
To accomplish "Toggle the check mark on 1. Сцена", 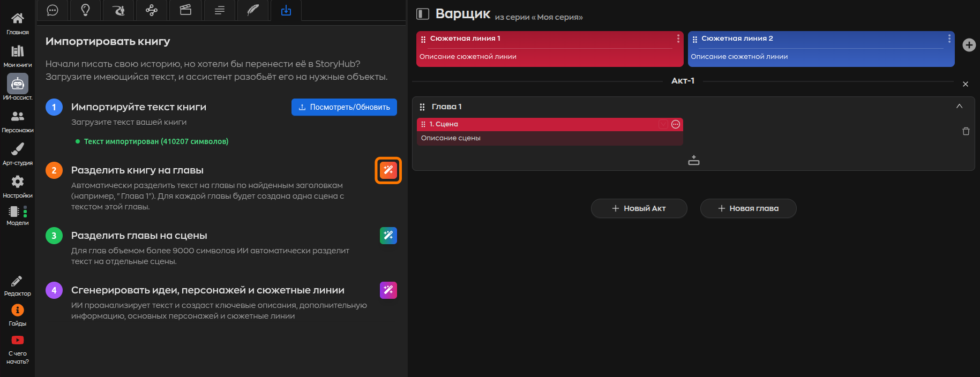I will [663, 124].
